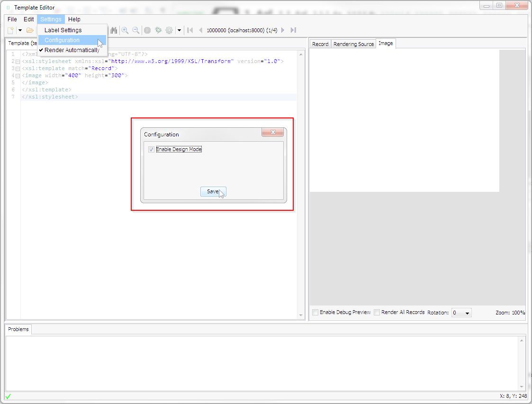Select the Problems tab
The width and height of the screenshot is (532, 404).
point(18,329)
